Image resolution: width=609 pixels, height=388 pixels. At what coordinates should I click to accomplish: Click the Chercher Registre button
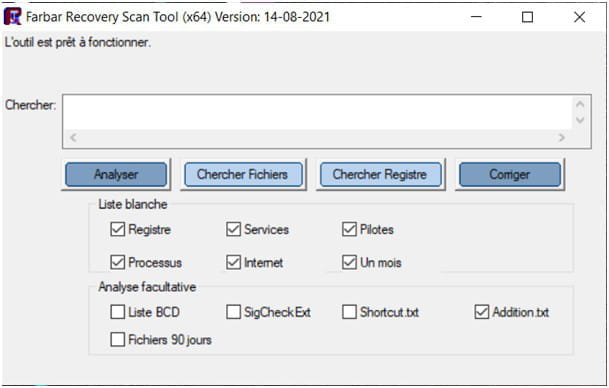[x=380, y=174]
